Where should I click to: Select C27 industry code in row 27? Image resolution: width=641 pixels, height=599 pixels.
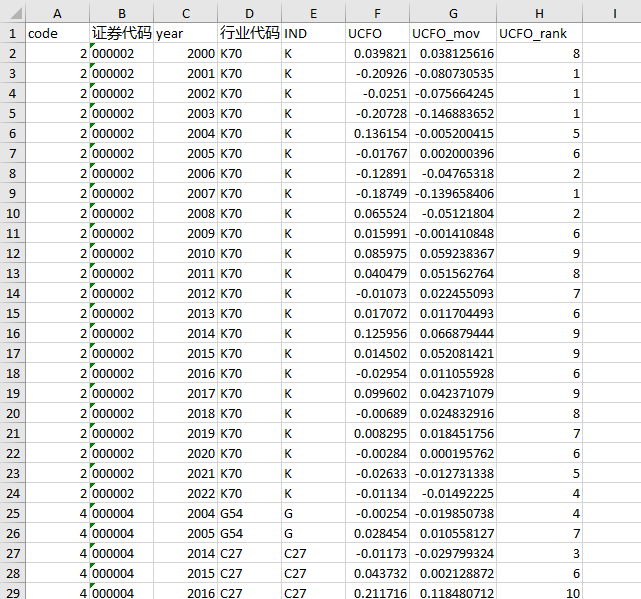(249, 554)
